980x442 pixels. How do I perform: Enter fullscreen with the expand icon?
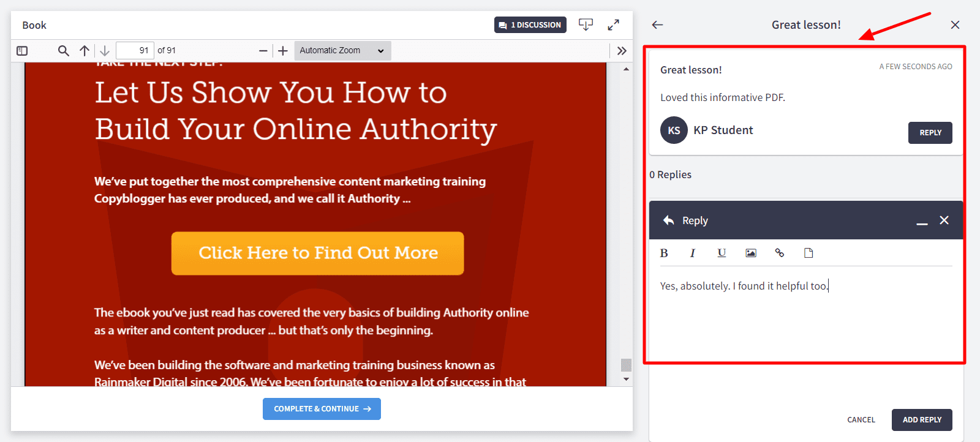[613, 24]
